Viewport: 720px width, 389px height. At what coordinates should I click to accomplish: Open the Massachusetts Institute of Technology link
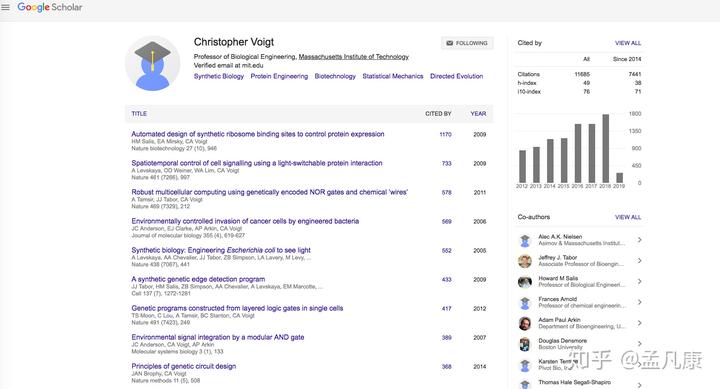(x=354, y=56)
